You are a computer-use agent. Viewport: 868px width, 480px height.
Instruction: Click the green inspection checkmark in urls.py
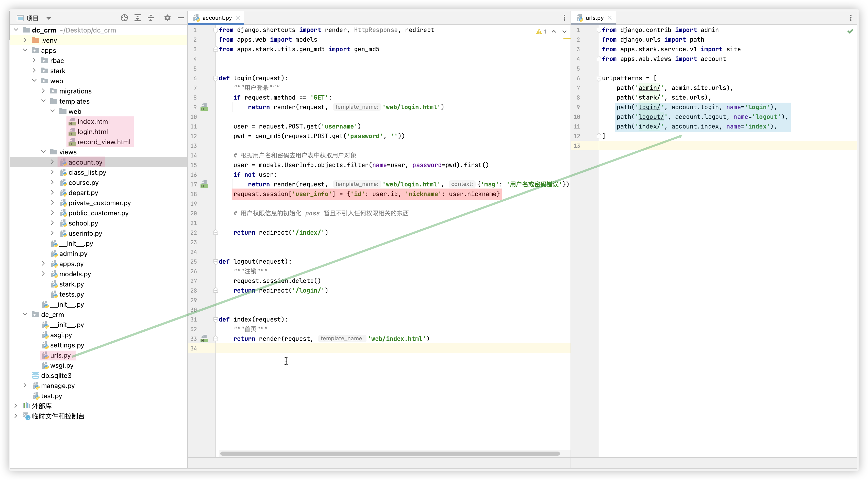pos(850,31)
